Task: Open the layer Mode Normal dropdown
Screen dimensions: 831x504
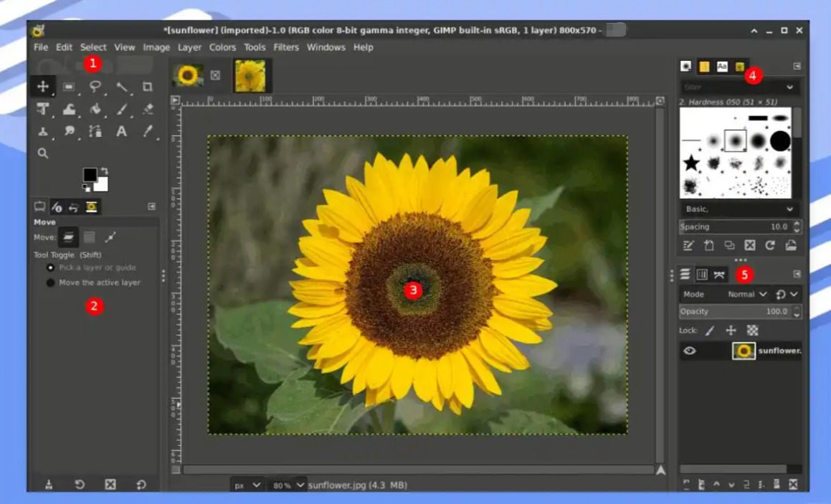Action: (748, 294)
